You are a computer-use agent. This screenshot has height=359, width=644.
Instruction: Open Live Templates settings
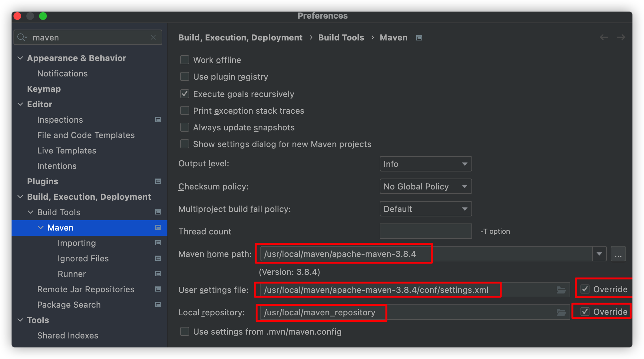pyautogui.click(x=67, y=151)
